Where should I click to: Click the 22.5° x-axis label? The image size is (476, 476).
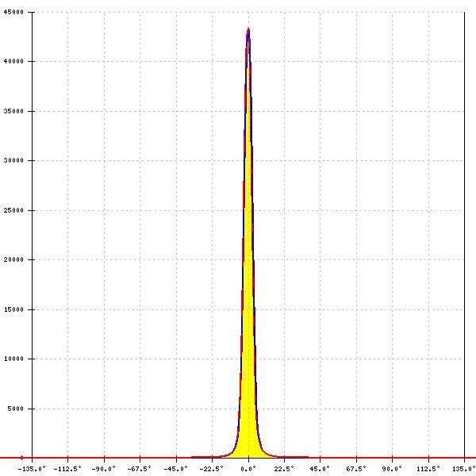click(x=284, y=469)
